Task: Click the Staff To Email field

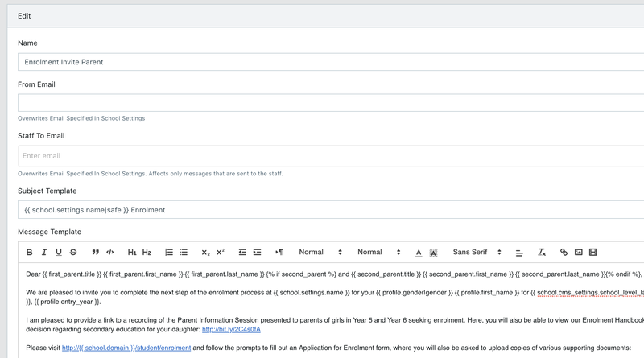Action: (331, 156)
